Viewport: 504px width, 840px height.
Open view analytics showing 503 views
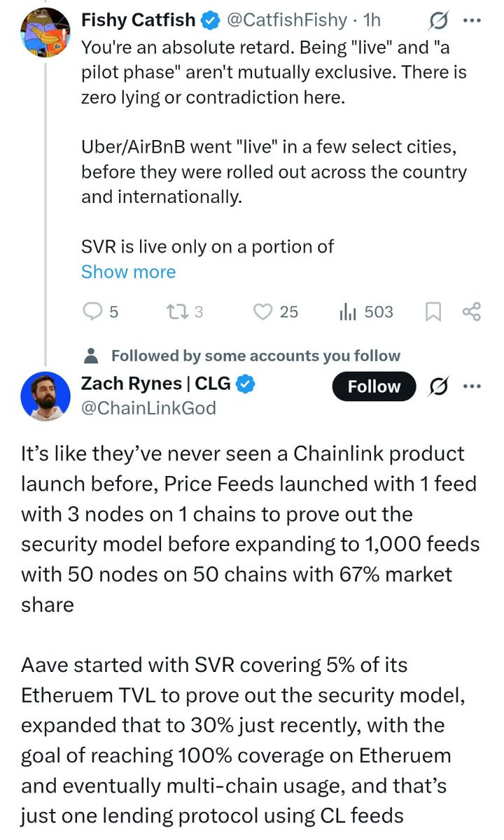coord(348,311)
